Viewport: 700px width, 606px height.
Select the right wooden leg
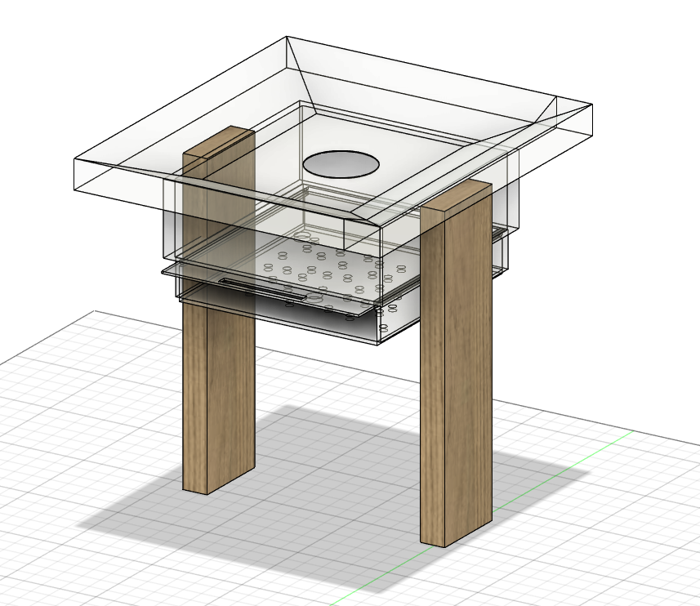[457, 363]
